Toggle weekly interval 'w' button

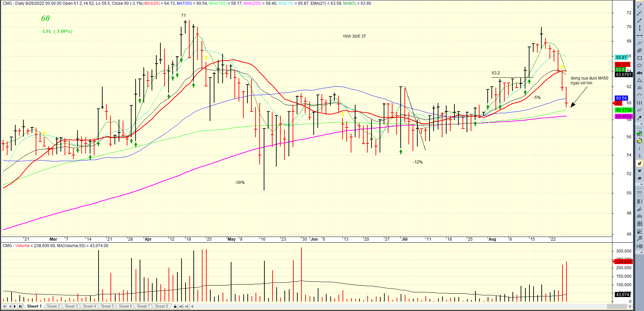click(x=639, y=171)
